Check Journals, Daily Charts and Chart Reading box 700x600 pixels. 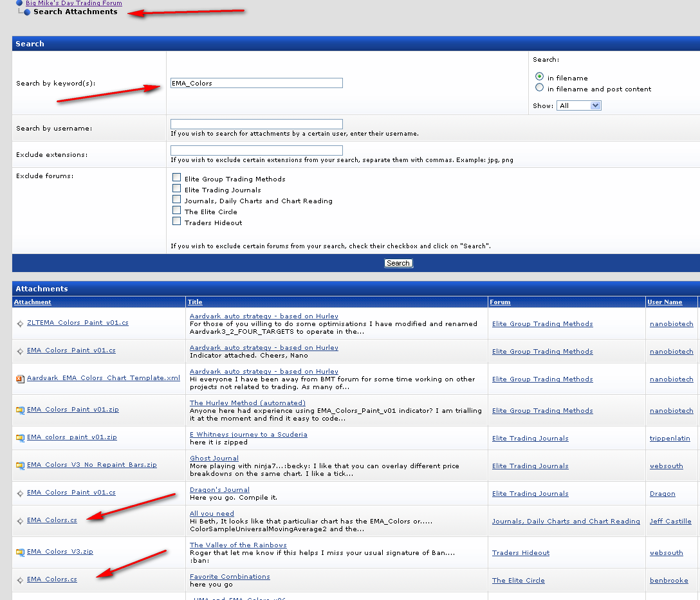177,199
